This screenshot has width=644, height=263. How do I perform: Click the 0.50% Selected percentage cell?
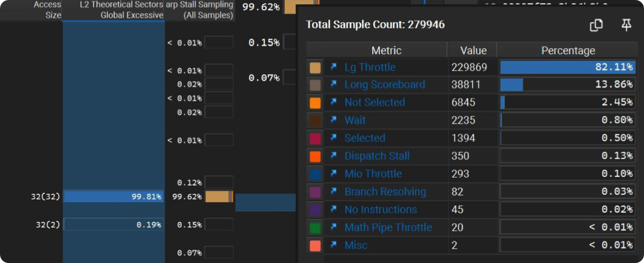(568, 138)
